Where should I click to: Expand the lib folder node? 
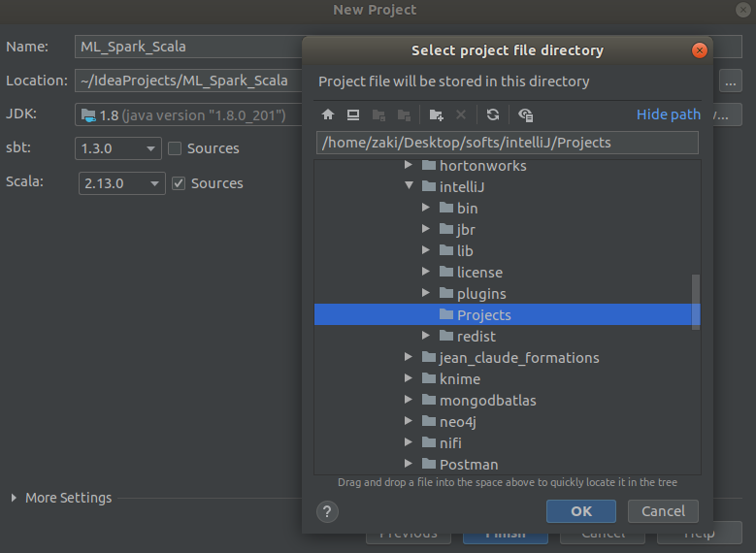(426, 249)
